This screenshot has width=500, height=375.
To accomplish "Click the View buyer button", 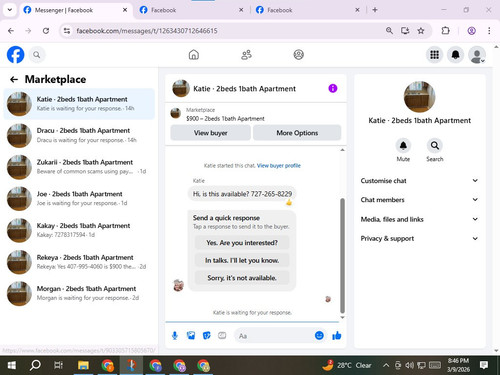I will [x=210, y=133].
